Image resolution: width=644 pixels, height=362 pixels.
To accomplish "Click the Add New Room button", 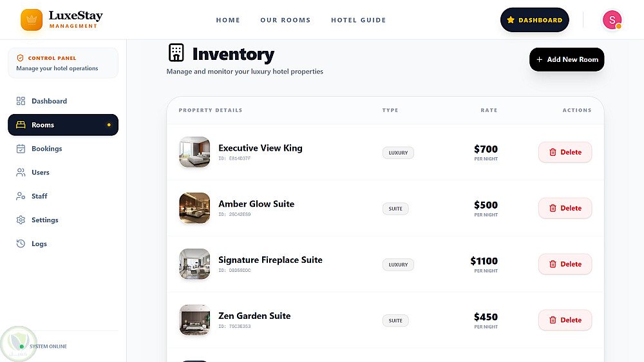I will click(x=567, y=59).
